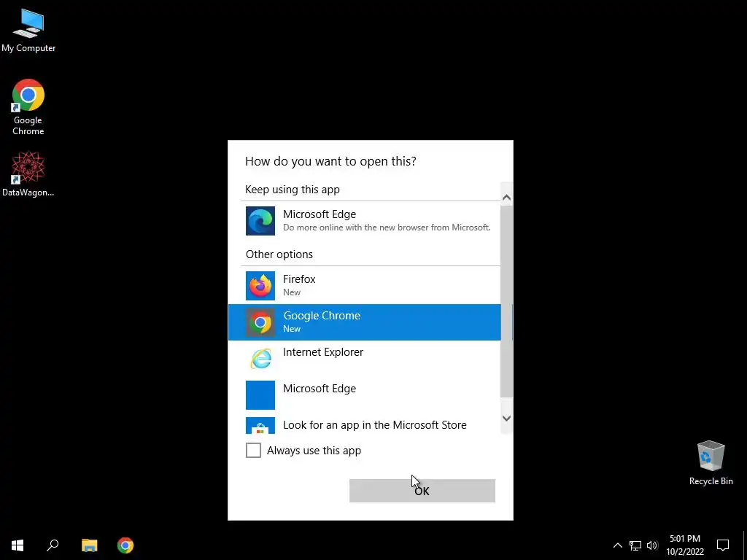The image size is (747, 560).
Task: Choose Microsoft Edge under Other options
Action: (365, 395)
